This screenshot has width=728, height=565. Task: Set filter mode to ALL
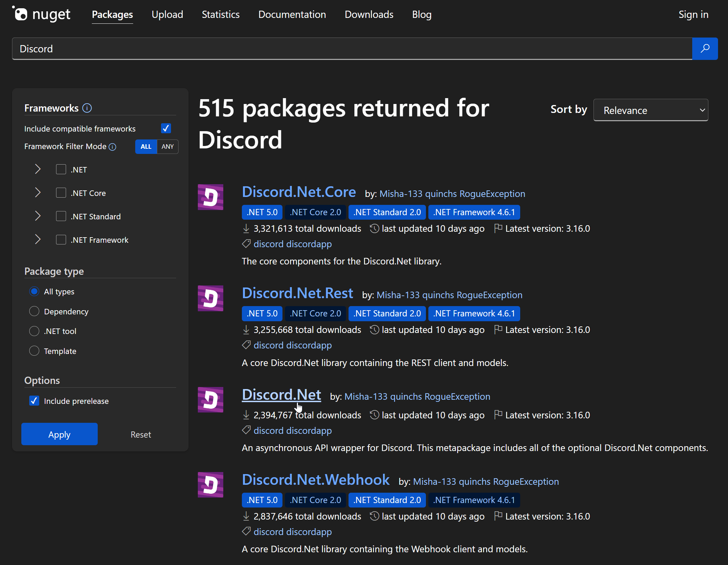[146, 147]
